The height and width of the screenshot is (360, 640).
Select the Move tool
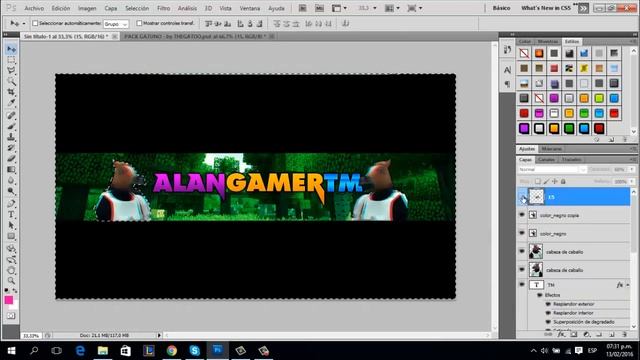[11, 49]
